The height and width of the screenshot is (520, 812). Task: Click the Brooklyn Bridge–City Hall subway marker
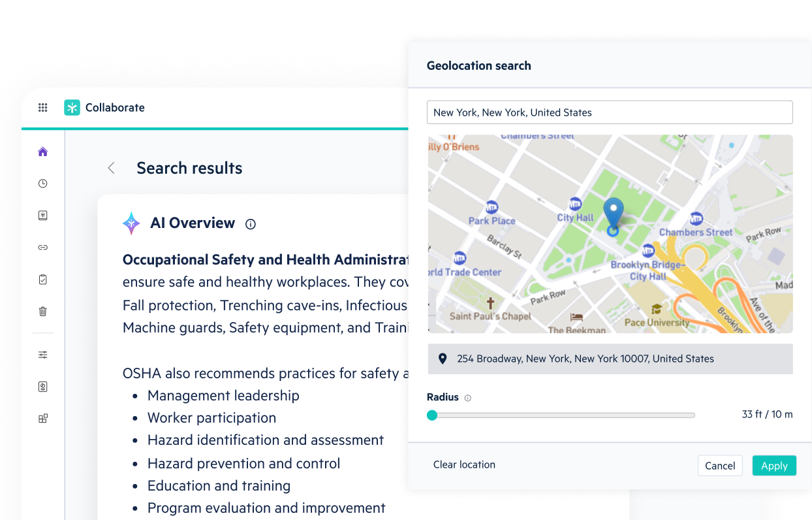648,250
